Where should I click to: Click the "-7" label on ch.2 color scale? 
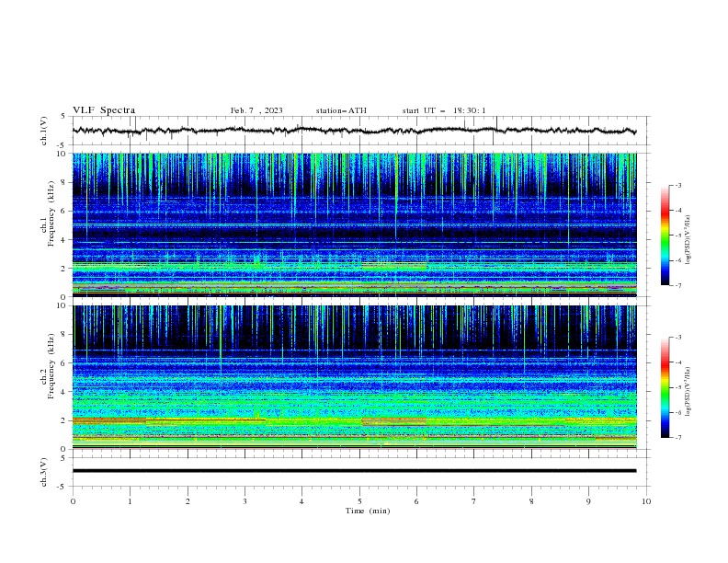[x=677, y=437]
